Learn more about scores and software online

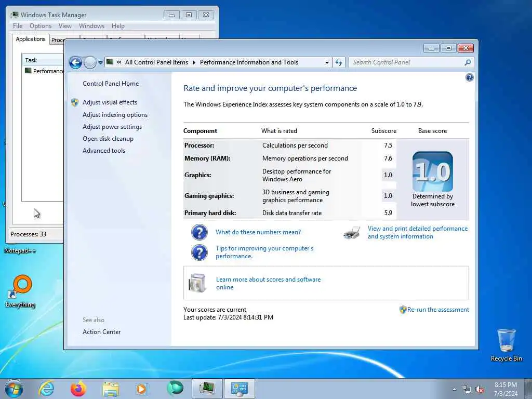tap(269, 283)
